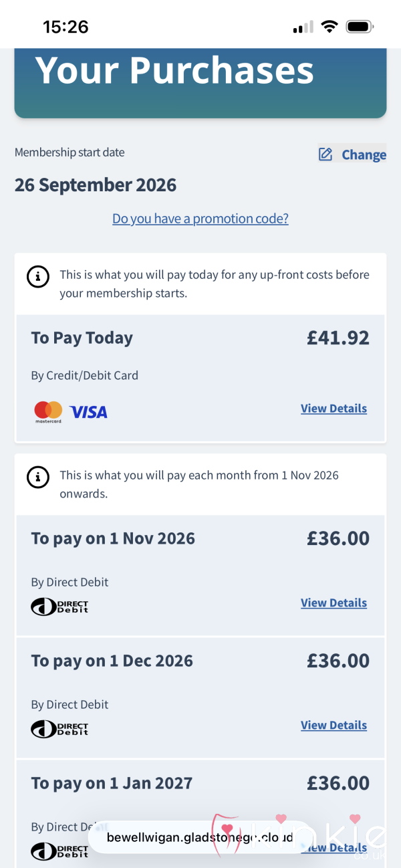Tap the Direct Debit logo for 1 Jan 2027
Screen dimensions: 401x868
click(59, 851)
